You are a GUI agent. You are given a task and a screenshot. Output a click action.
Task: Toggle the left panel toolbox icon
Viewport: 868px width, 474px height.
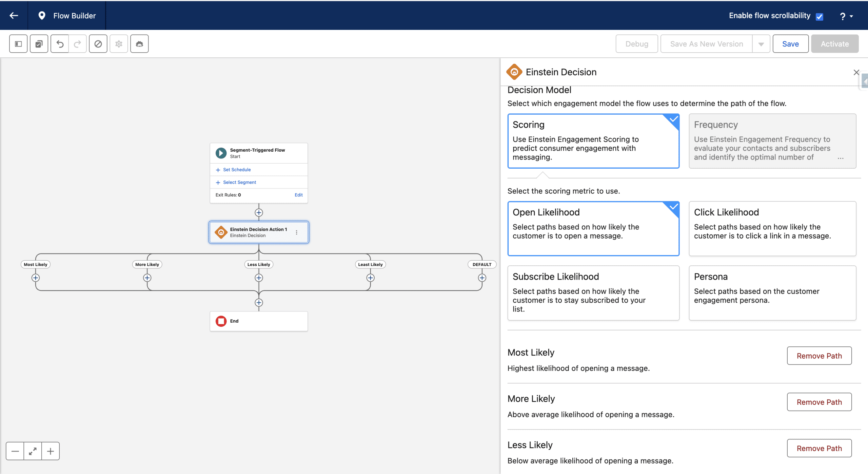[18, 44]
